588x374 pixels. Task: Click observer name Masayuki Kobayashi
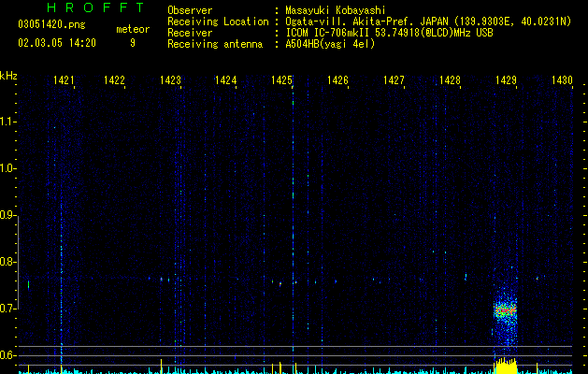336,10
